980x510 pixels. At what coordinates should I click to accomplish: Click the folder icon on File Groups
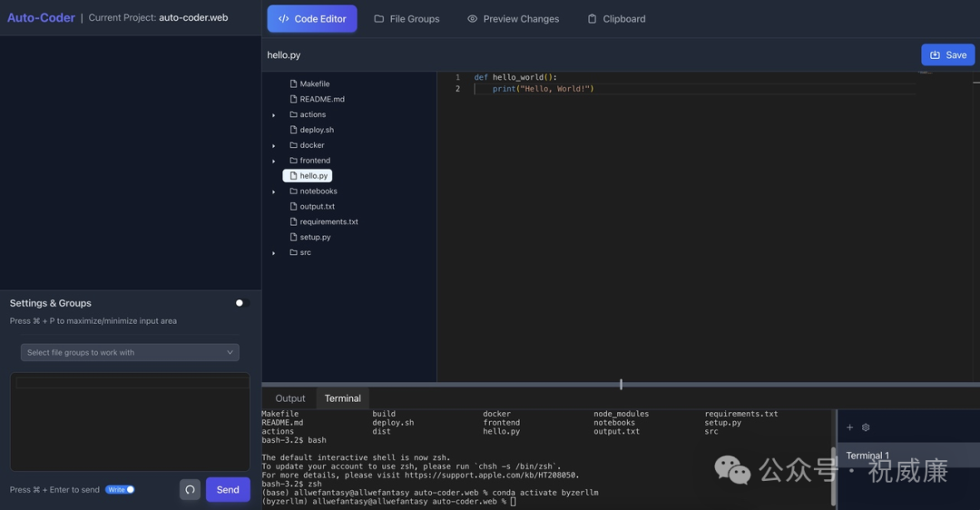[378, 19]
